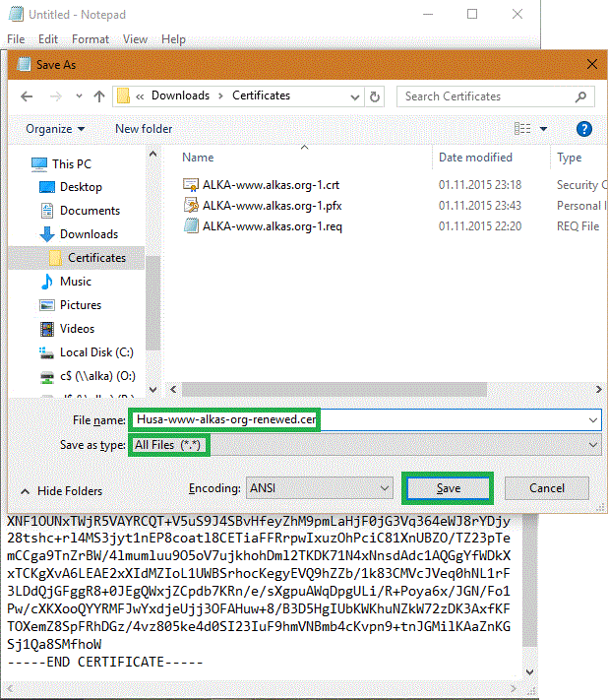Click the Save button
608x700 pixels.
[448, 488]
